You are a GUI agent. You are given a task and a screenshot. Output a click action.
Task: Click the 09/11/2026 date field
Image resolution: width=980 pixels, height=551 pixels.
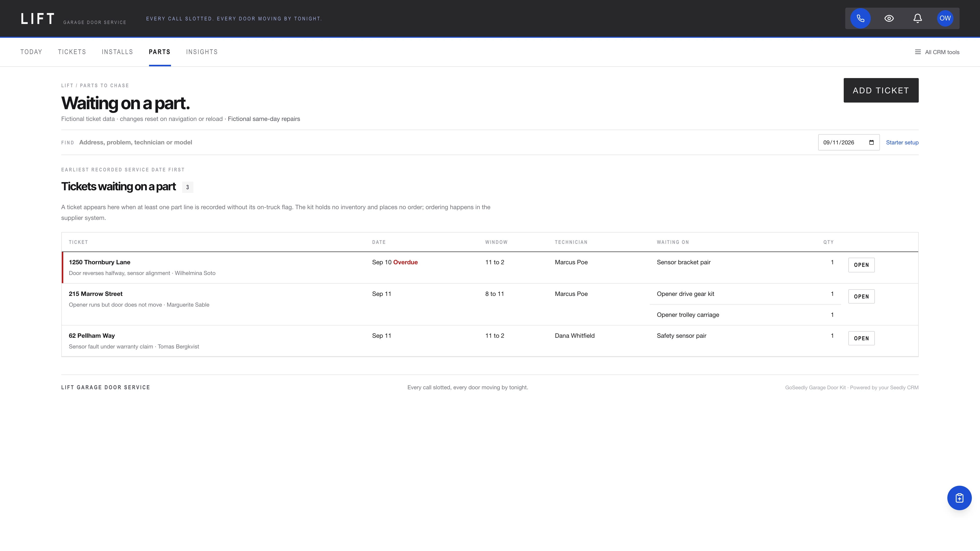[848, 143]
